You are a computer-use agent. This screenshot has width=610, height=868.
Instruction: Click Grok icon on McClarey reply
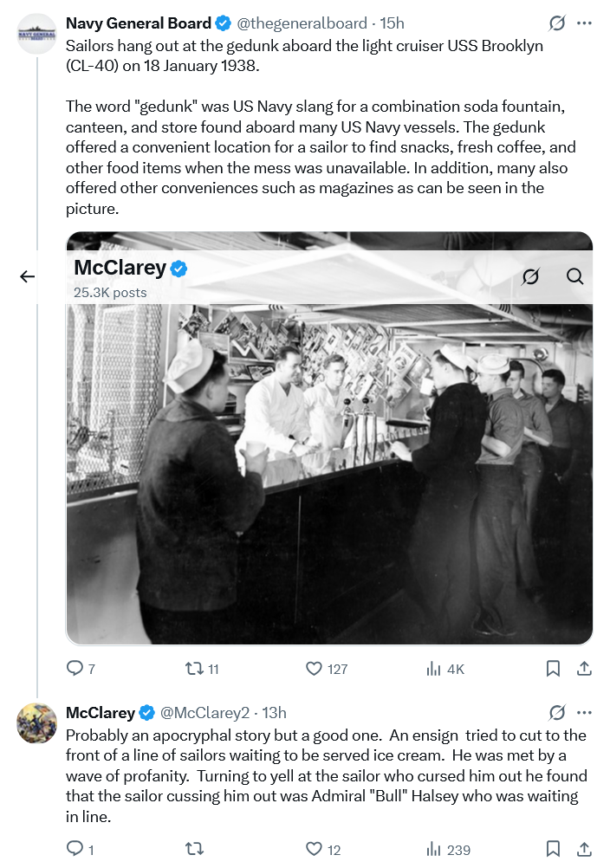pyautogui.click(x=558, y=713)
